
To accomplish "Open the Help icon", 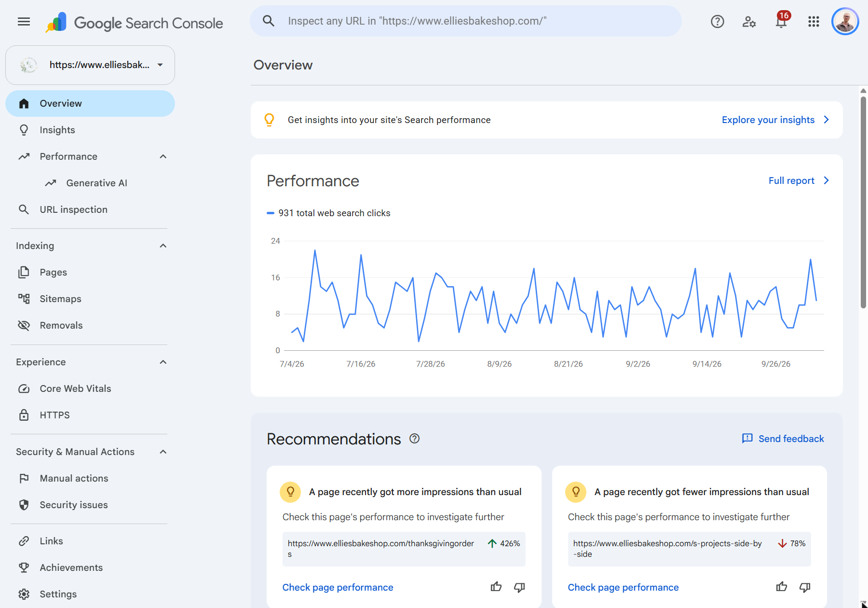I will tap(718, 21).
